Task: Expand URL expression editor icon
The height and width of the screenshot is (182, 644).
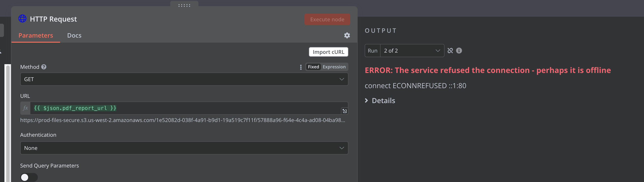Action: 344,111
